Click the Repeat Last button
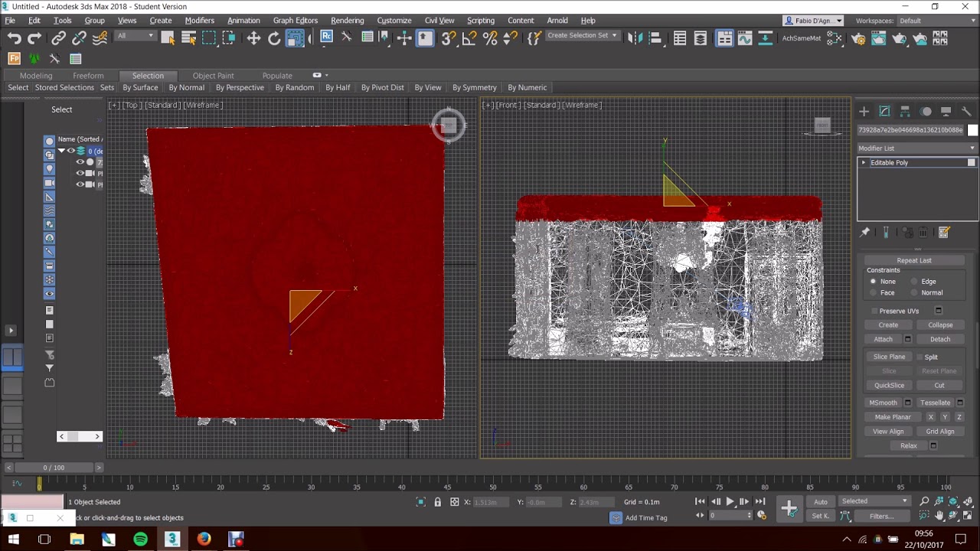 [914, 261]
